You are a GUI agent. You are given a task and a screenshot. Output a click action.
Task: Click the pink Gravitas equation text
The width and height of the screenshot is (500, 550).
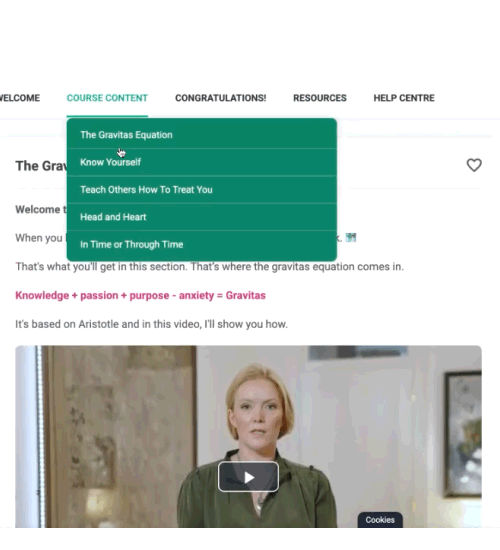pyautogui.click(x=140, y=295)
